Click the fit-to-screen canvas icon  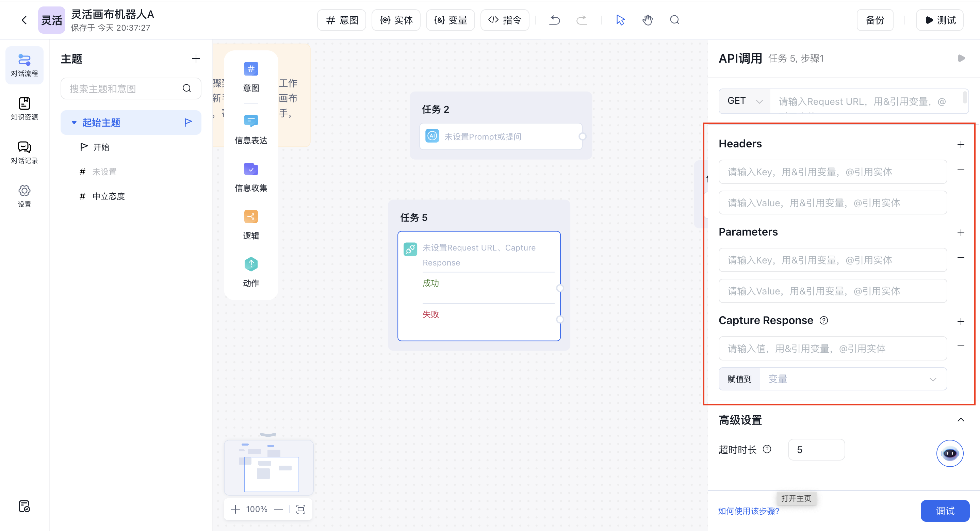300,509
